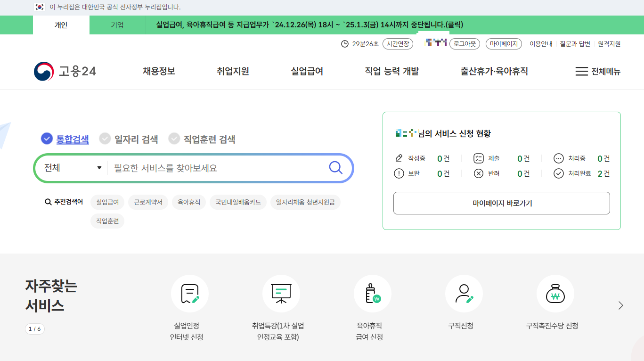Open the 출산휴가·육아휴직 menu
Viewport: 644px width, 361px height.
tap(494, 72)
